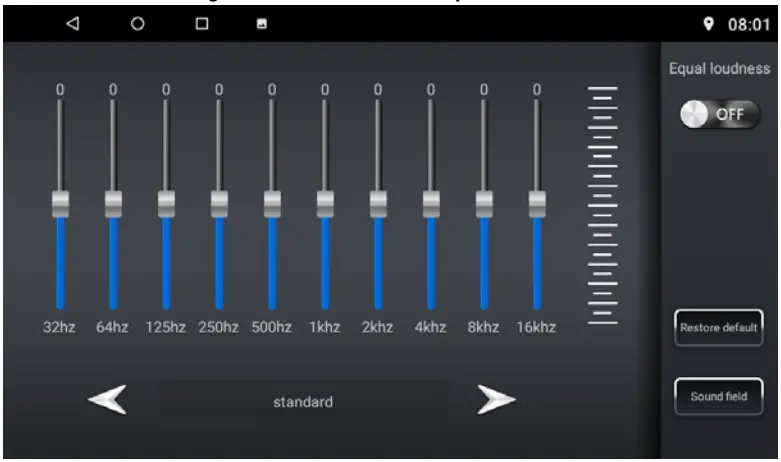Tap the location pin status icon
781x462 pixels.
pyautogui.click(x=708, y=23)
